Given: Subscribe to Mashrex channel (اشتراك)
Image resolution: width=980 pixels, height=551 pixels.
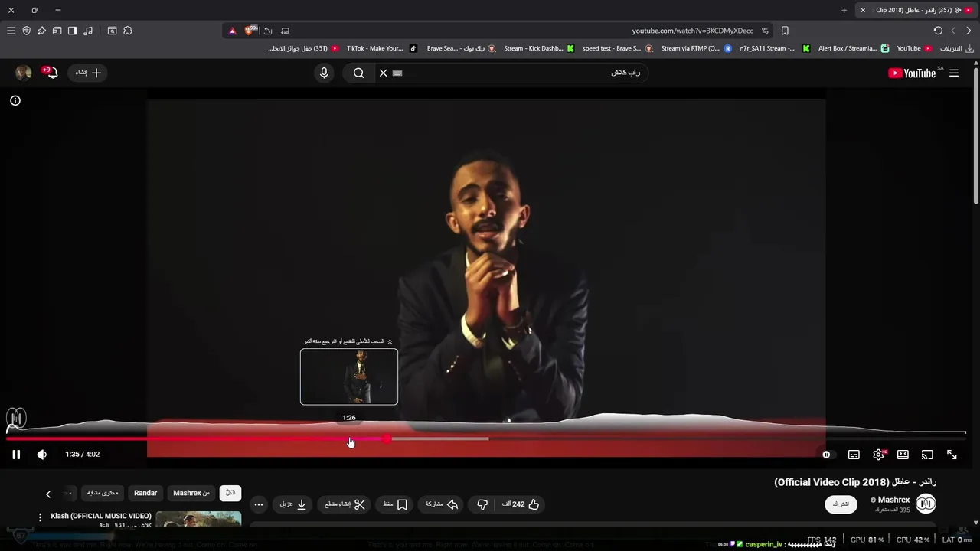Looking at the screenshot, I should 841,504.
